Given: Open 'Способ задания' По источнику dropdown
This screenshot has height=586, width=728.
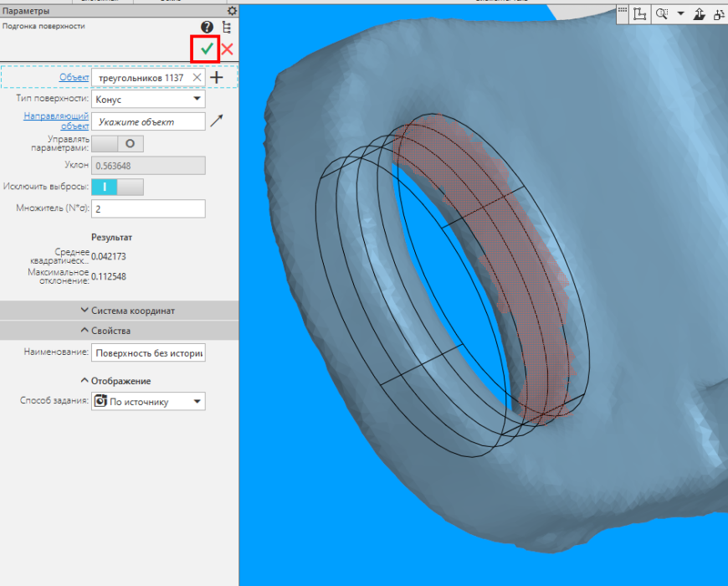Looking at the screenshot, I should (148, 401).
